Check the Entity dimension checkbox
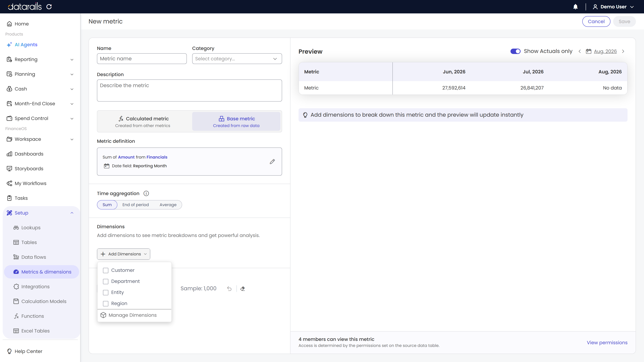 click(106, 293)
